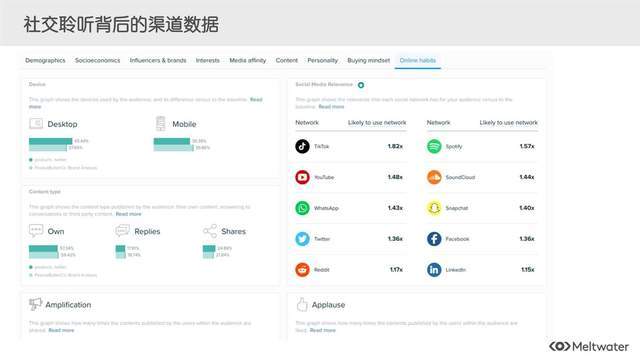
Task: Open the Media affinity tab
Action: pos(248,60)
